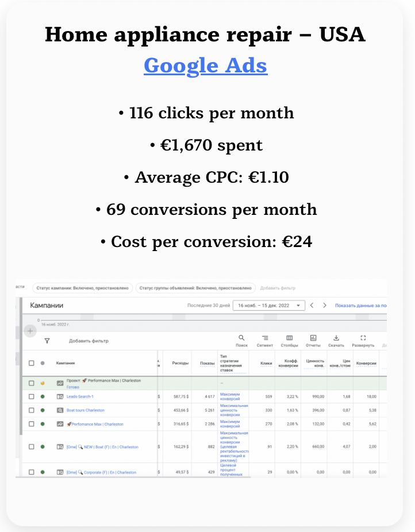Sort by the Расходы column header
Screen dimensions: 415x532
[180, 363]
